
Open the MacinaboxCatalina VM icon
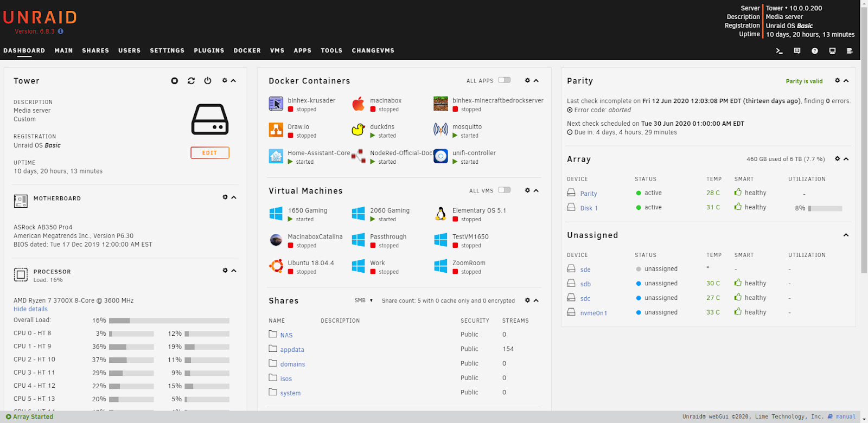click(276, 240)
